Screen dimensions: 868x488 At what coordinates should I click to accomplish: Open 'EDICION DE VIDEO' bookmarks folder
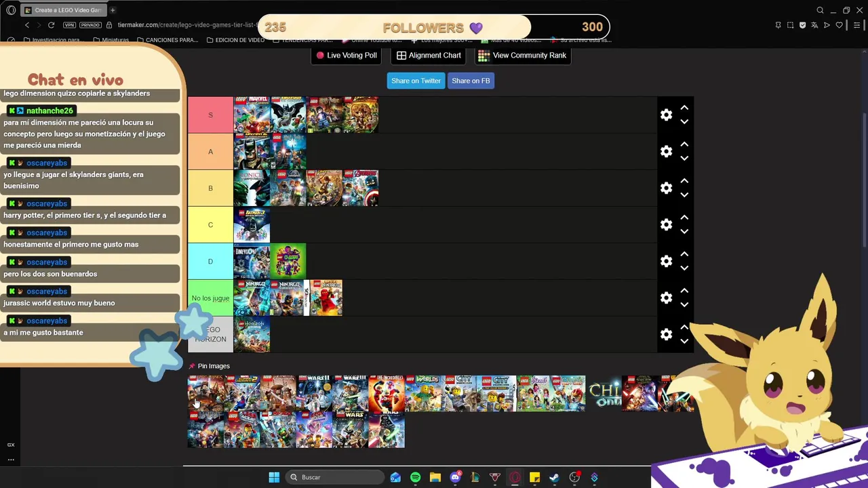click(235, 40)
